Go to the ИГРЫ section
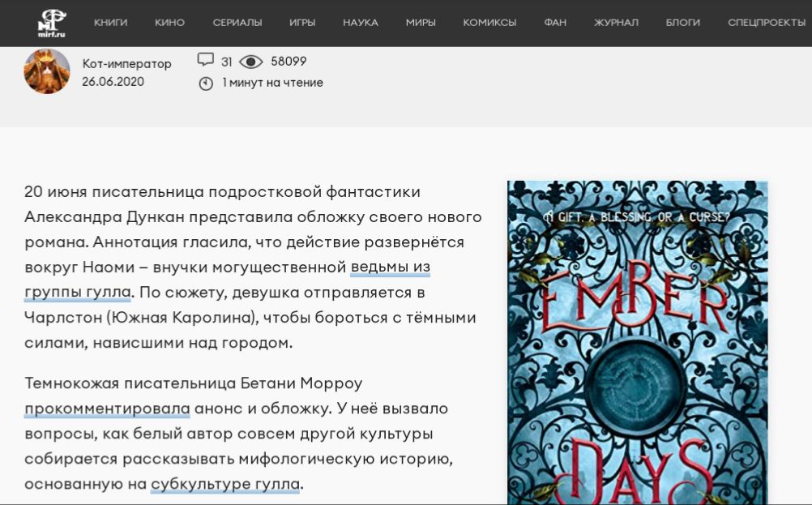Image resolution: width=812 pixels, height=505 pixels. pos(302,22)
